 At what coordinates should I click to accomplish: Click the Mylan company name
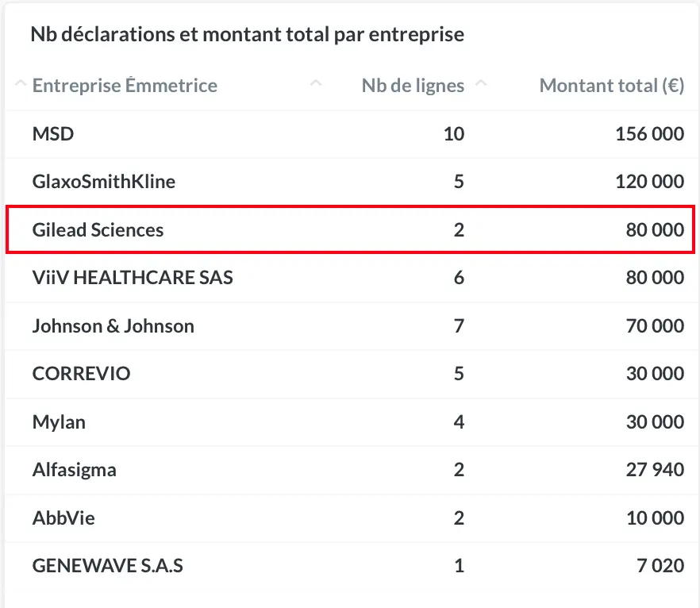pyautogui.click(x=59, y=422)
